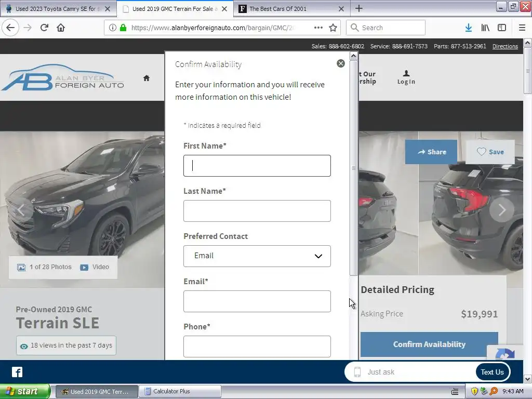Viewport: 532px width, 399px height.
Task: Click the blue Confirm Availability button
Action: click(x=429, y=344)
